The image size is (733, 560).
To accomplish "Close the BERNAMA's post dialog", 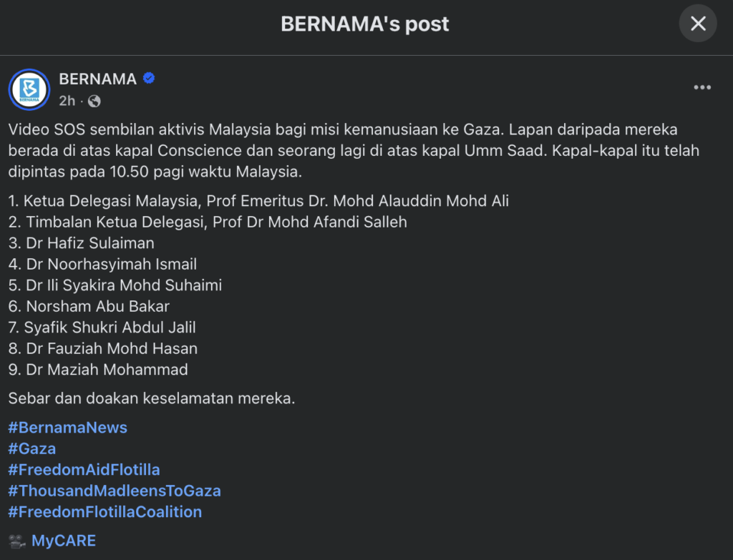I will (698, 24).
